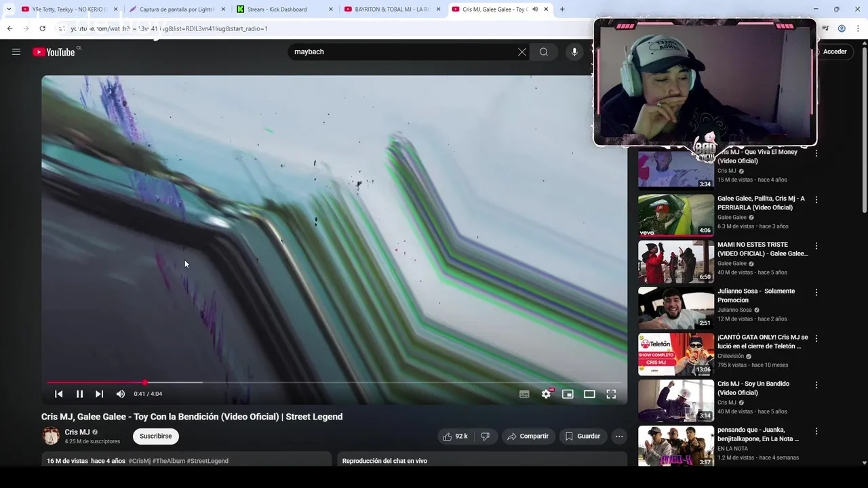Open pensando que Juanka video thumbnail
This screenshot has height=488, width=868.
(675, 446)
